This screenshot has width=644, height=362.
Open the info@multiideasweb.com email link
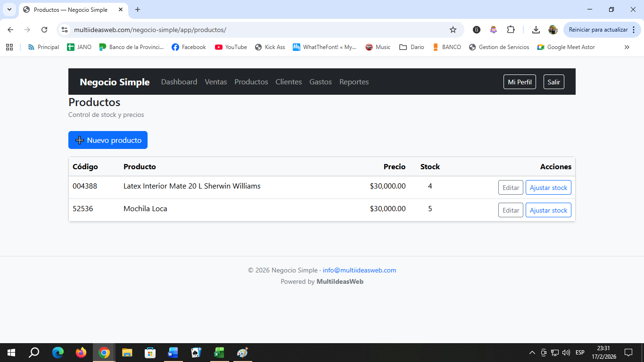point(359,270)
